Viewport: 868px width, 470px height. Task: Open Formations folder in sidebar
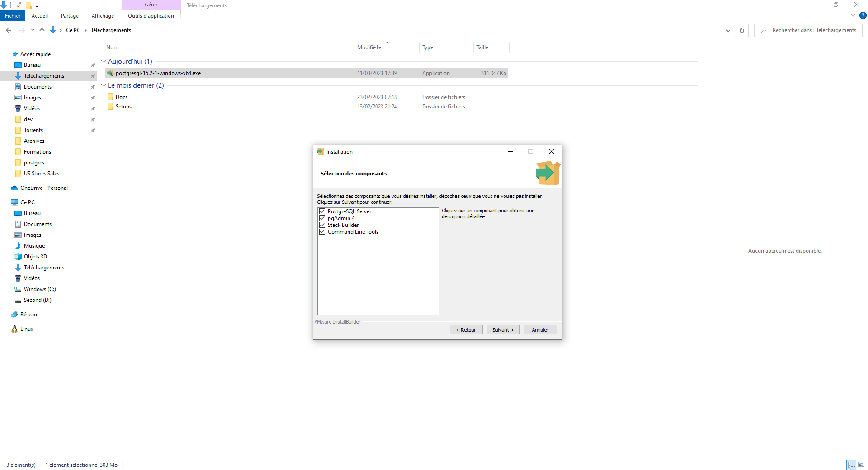(38, 152)
